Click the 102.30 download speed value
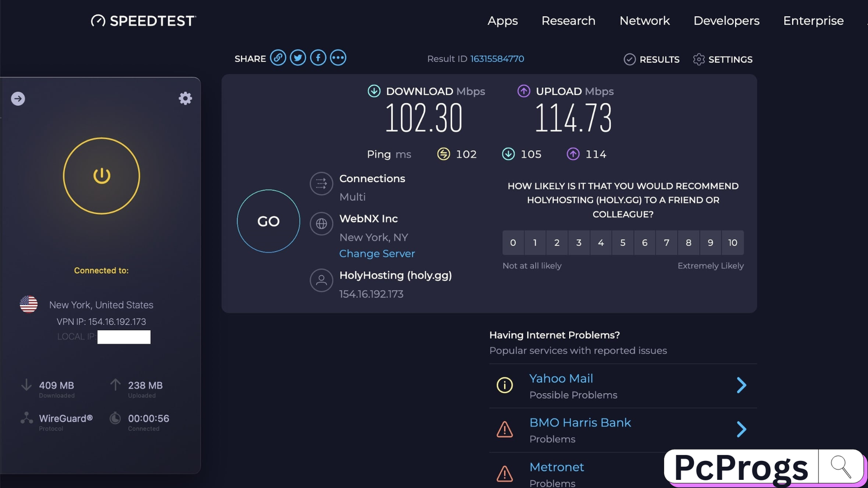This screenshot has width=868, height=488. (424, 118)
